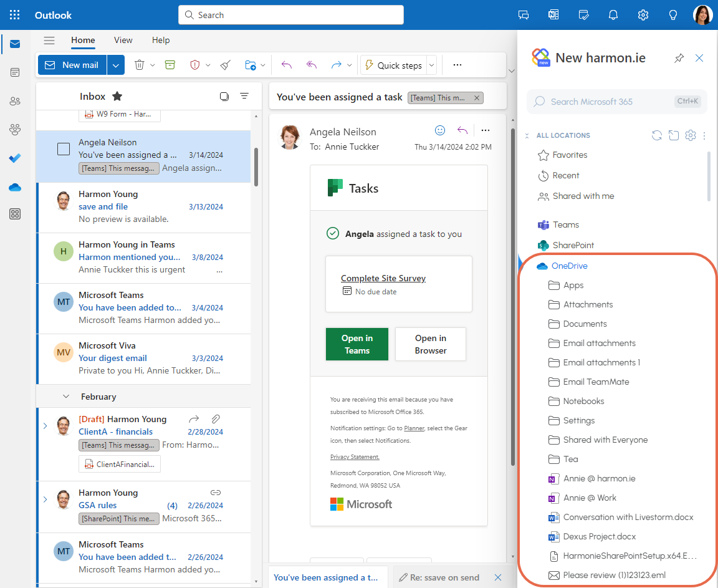Switch to the View ribbon tab

tap(123, 40)
